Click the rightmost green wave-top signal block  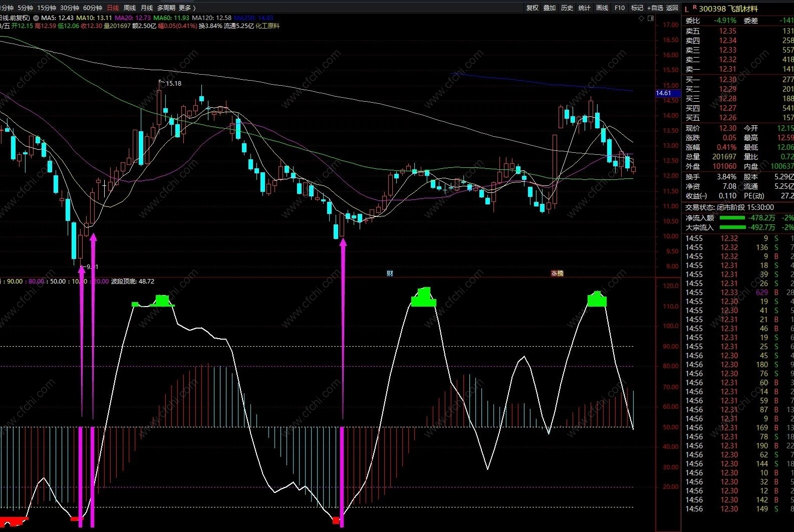pyautogui.click(x=597, y=300)
